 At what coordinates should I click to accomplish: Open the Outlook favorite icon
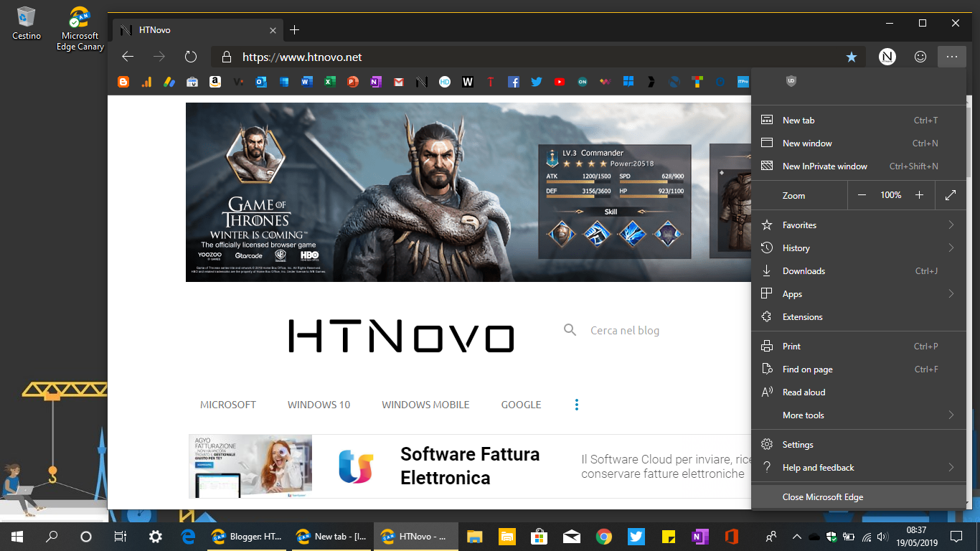point(261,83)
